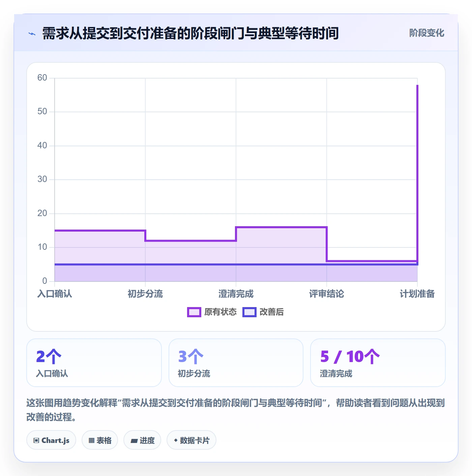Click the y-axis value 10
This screenshot has height=476, width=472.
point(42,247)
